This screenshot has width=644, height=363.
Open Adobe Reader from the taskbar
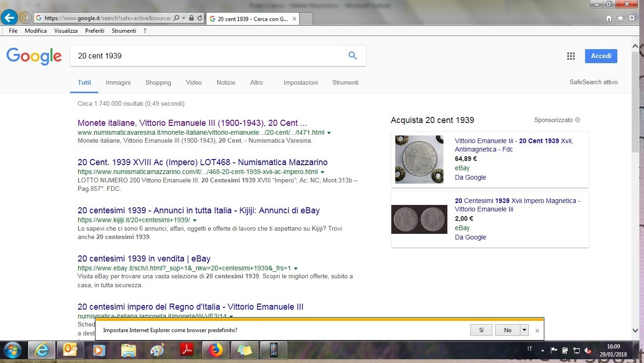coord(186,350)
